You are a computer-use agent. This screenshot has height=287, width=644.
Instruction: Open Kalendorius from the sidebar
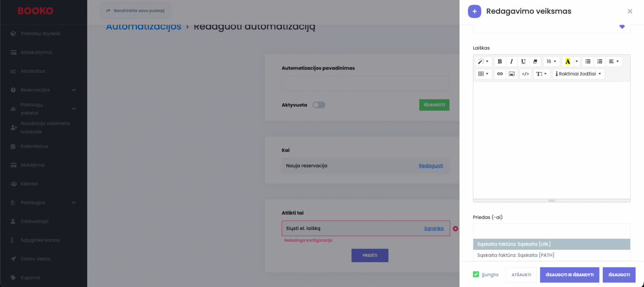[x=34, y=146]
